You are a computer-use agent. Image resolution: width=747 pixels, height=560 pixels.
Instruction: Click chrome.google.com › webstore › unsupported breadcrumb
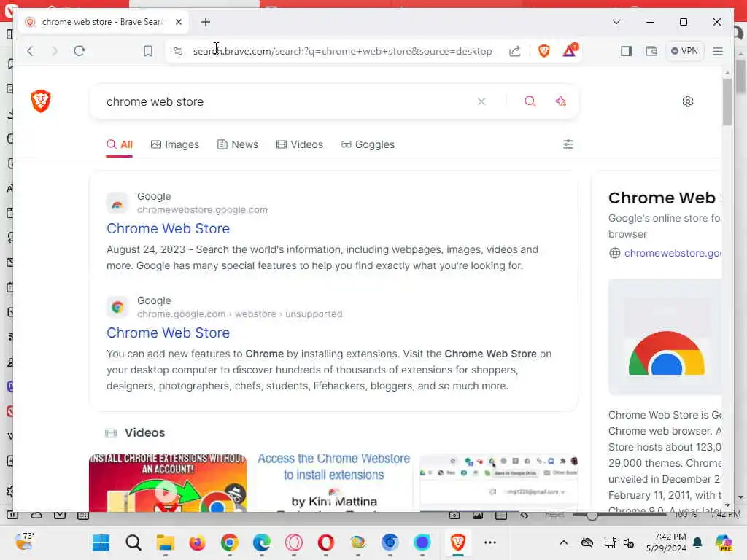click(239, 314)
